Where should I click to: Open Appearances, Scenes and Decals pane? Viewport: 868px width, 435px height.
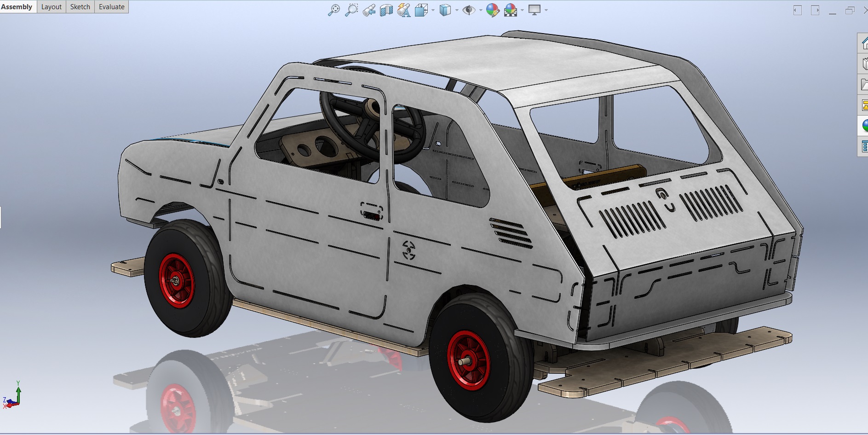point(863,126)
